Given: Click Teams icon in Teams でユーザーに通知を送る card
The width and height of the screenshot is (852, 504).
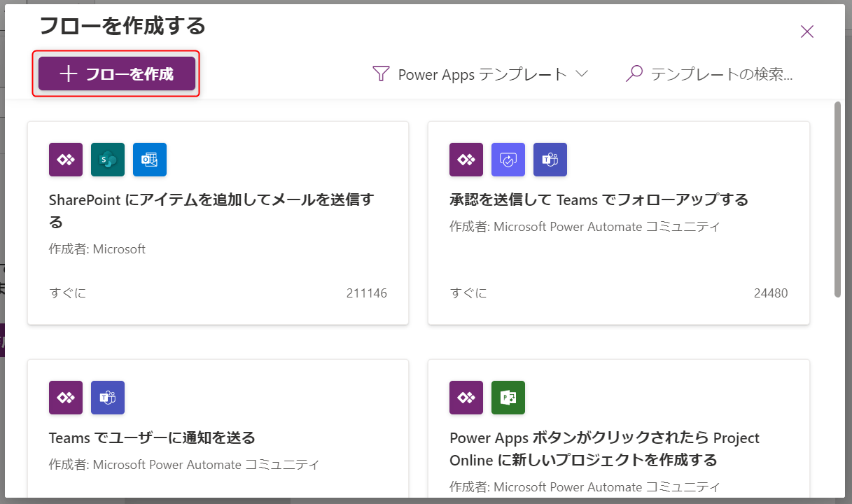Looking at the screenshot, I should click(108, 398).
